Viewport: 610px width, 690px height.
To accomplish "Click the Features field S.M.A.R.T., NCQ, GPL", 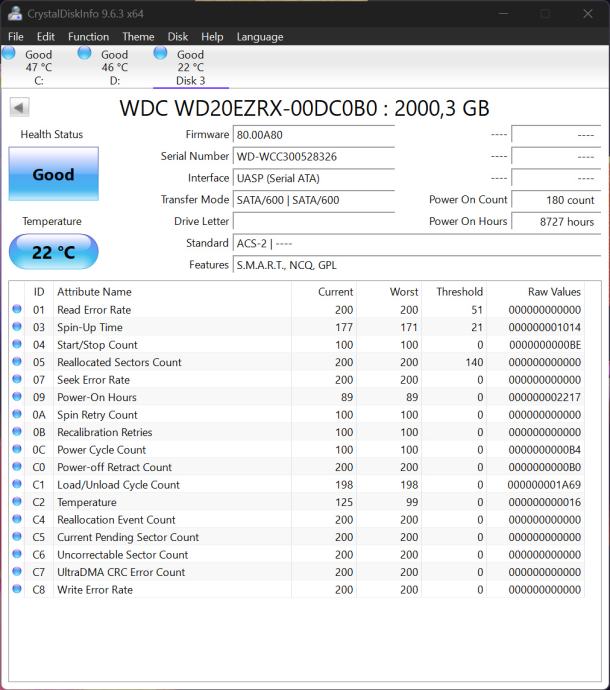I will click(x=416, y=265).
